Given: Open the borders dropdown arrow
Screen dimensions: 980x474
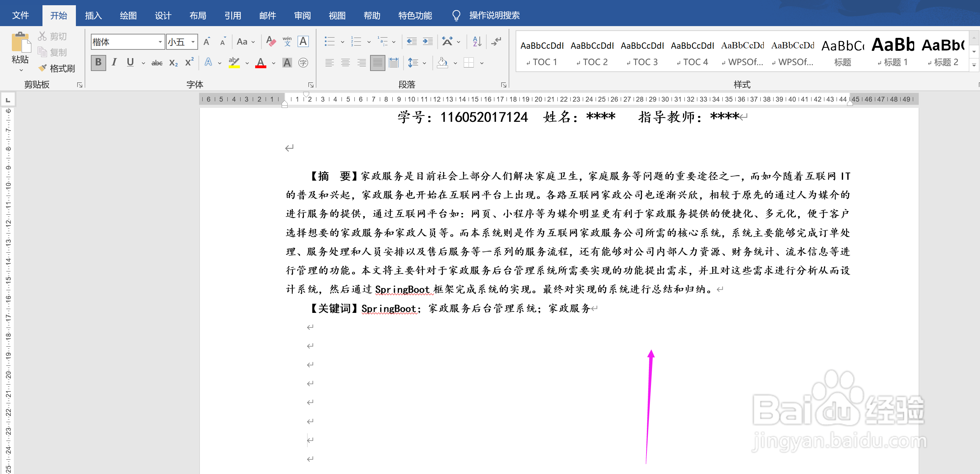Looking at the screenshot, I should tap(481, 63).
